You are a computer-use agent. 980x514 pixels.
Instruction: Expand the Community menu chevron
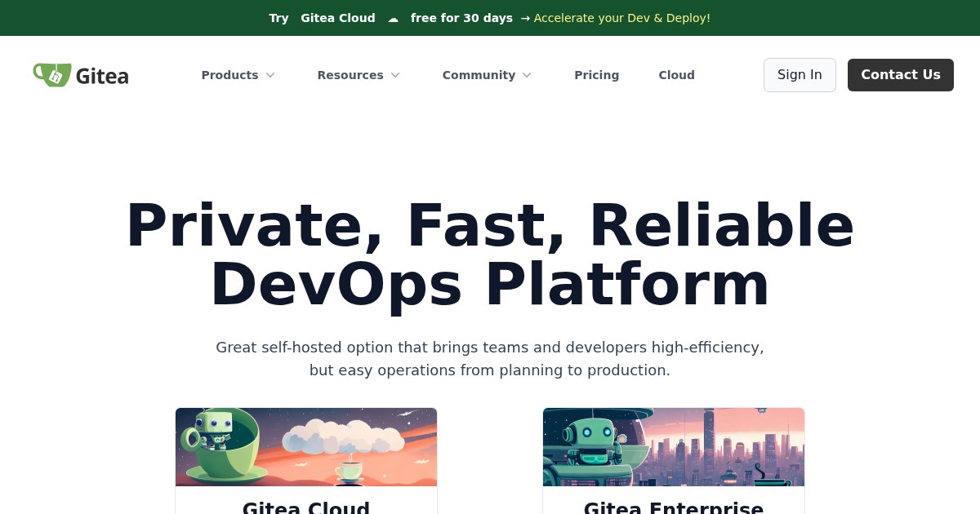pyautogui.click(x=527, y=75)
